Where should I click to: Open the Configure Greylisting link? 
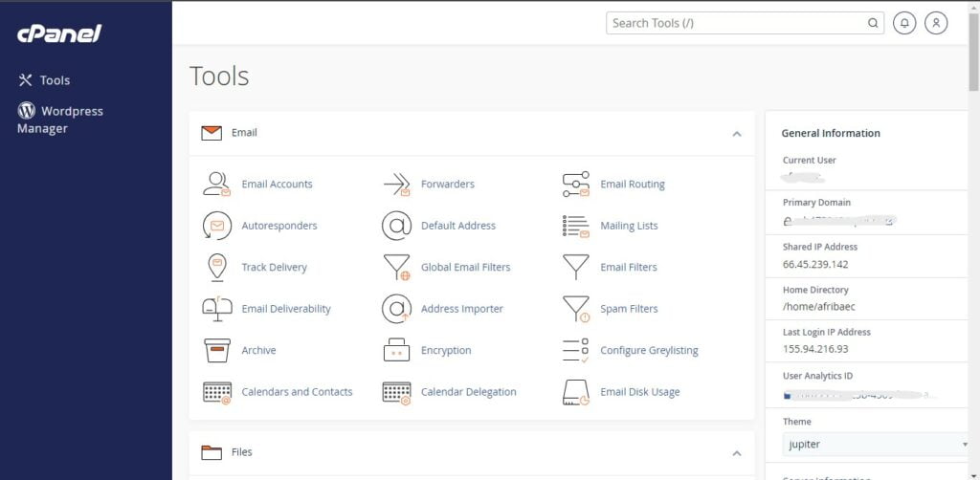650,351
